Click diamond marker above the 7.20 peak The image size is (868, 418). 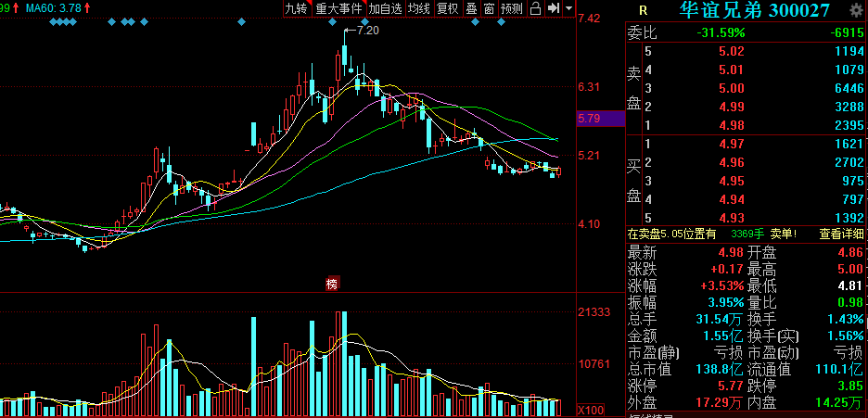pos(332,22)
